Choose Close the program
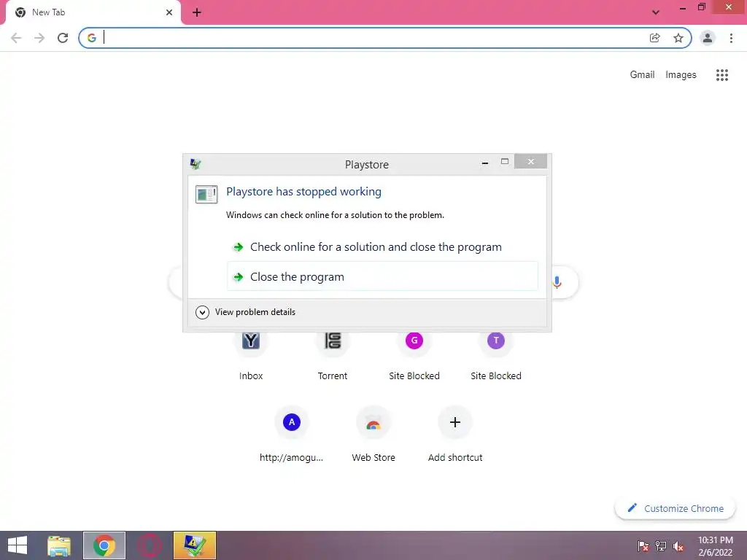 (x=382, y=276)
